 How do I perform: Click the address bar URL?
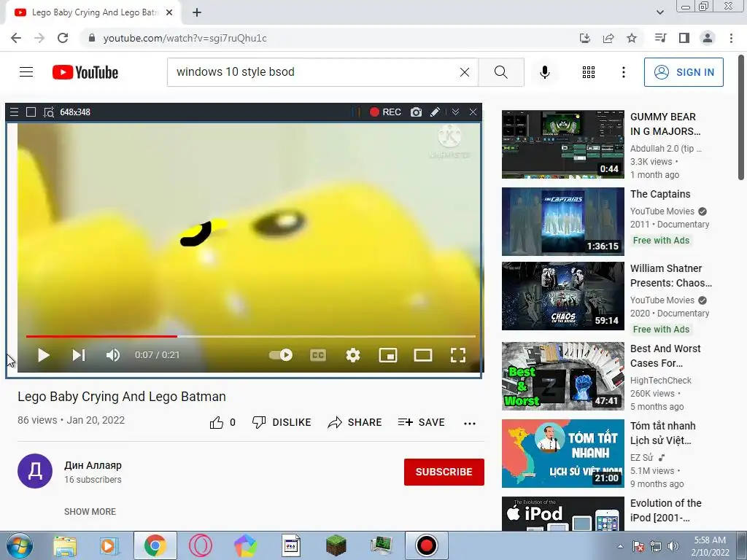point(185,38)
